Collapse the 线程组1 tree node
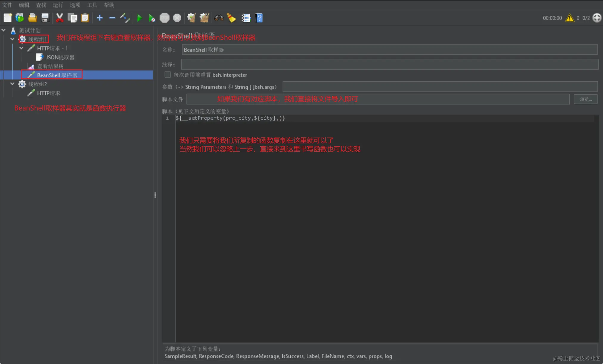 (12, 39)
